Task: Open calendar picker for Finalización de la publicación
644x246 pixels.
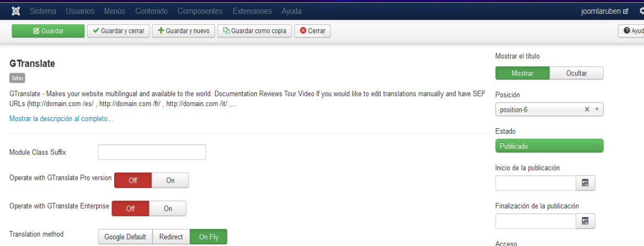Action: (585, 221)
